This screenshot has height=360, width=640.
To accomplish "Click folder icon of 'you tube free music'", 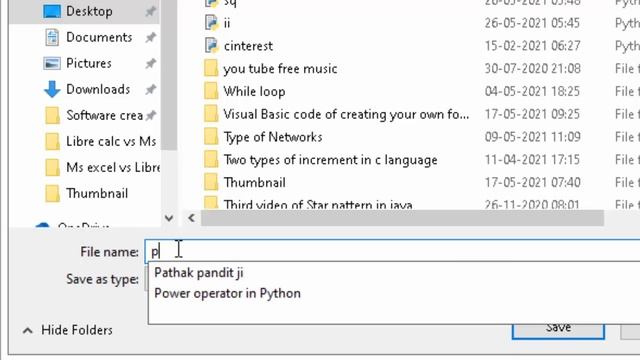I will [x=211, y=68].
